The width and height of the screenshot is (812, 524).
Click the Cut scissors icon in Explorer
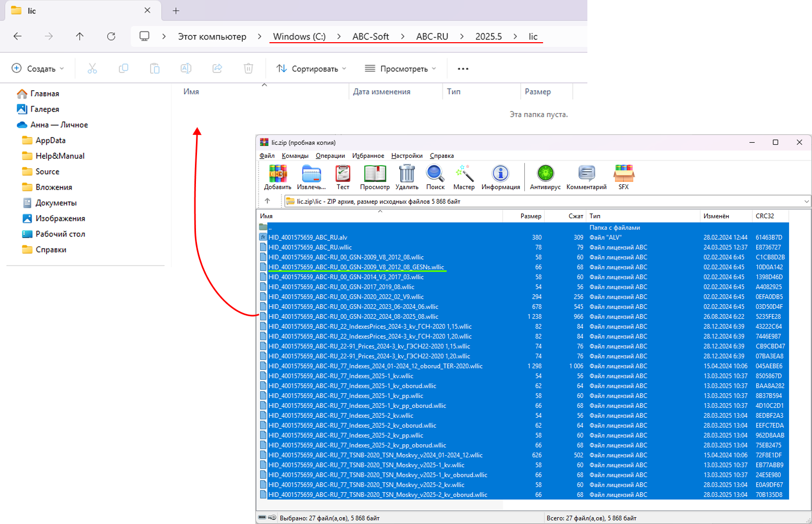coord(92,69)
